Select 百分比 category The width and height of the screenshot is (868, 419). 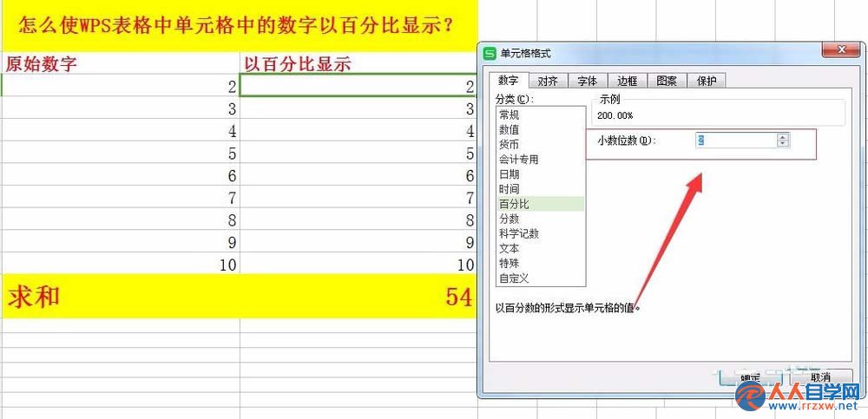pyautogui.click(x=540, y=204)
